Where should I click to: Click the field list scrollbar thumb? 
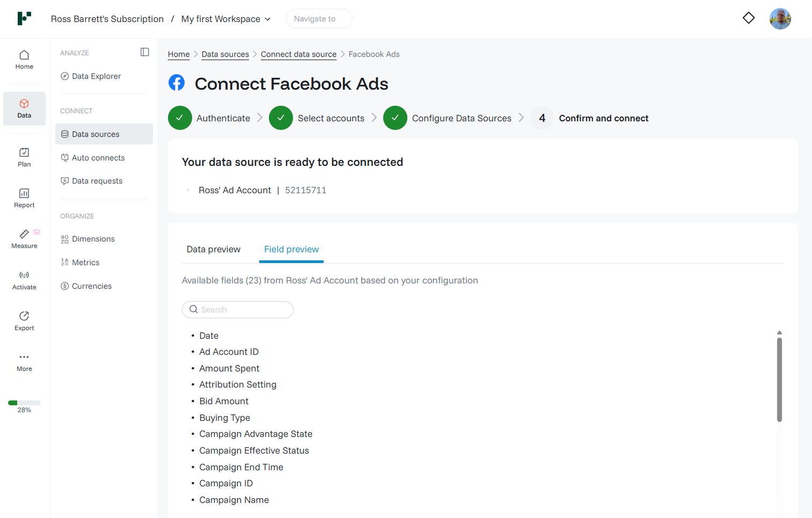(779, 379)
